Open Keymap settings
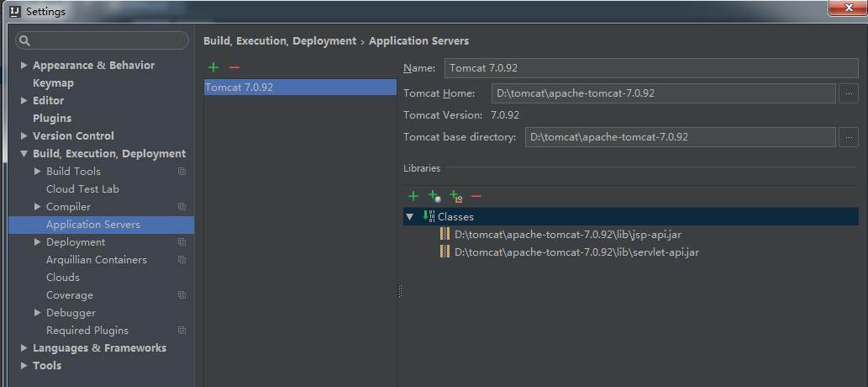 tap(53, 83)
